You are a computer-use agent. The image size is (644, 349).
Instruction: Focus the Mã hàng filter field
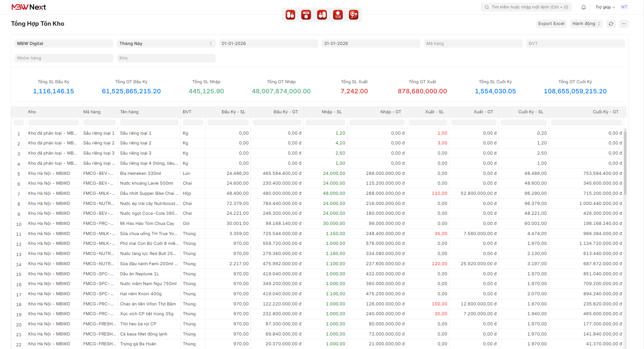(x=473, y=43)
